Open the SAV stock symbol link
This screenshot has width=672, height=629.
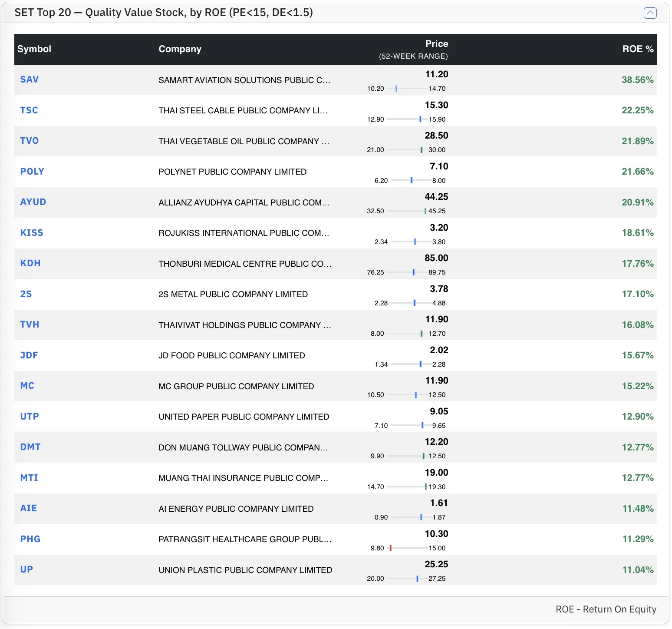[x=30, y=79]
